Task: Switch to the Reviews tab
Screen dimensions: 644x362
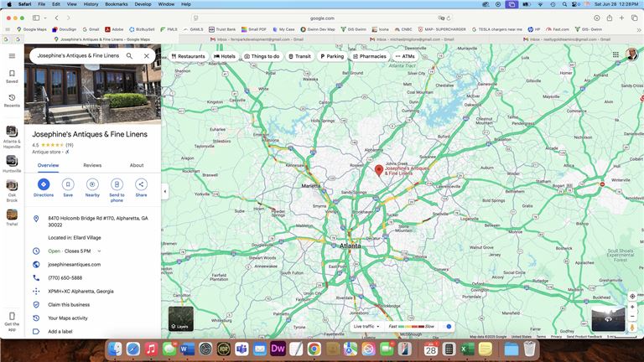Action: coord(92,165)
